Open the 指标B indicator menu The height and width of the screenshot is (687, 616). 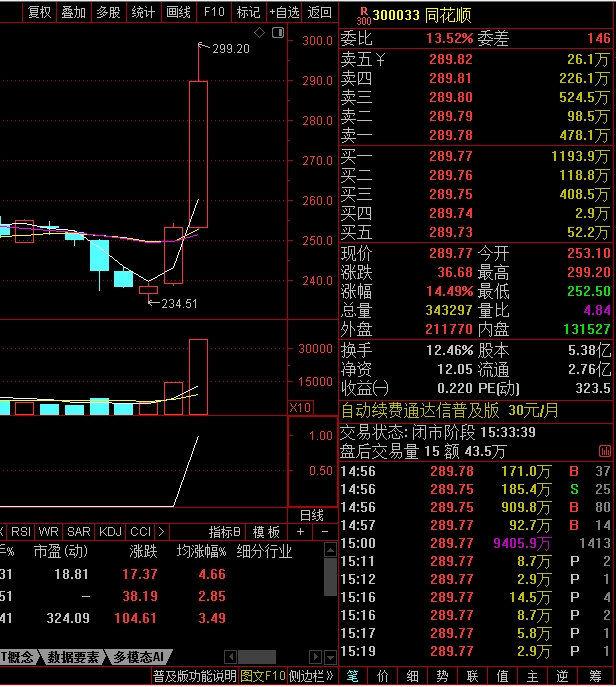click(224, 532)
